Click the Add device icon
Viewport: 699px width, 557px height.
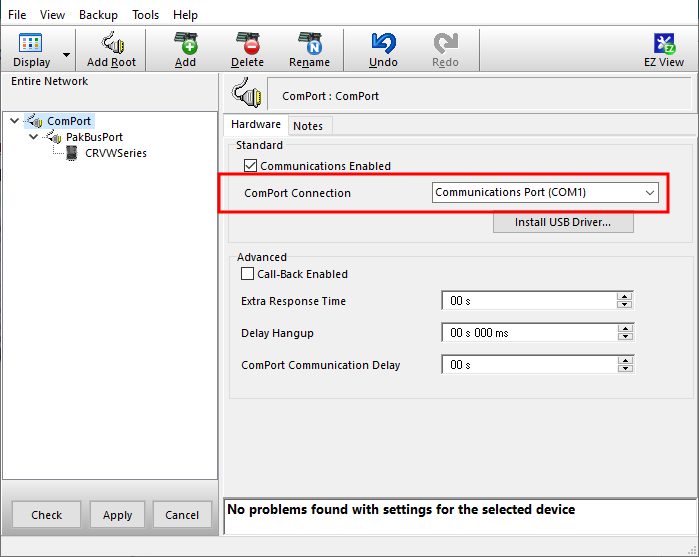pyautogui.click(x=185, y=44)
